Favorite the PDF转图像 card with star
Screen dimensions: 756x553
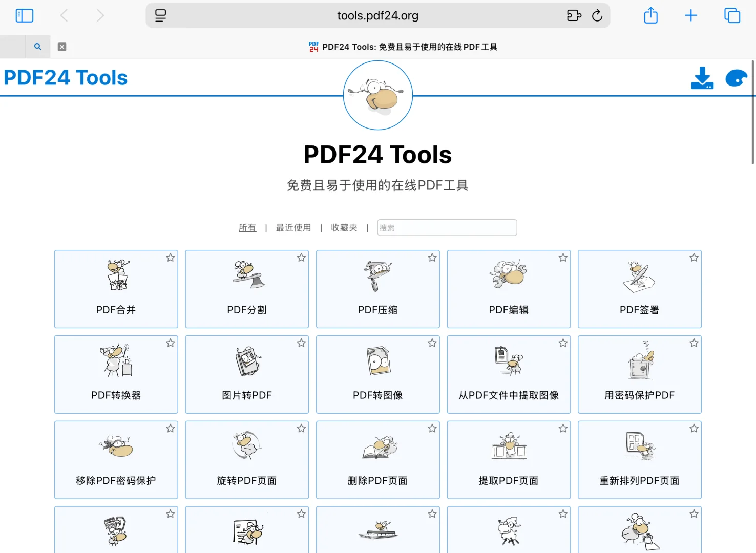click(x=432, y=343)
